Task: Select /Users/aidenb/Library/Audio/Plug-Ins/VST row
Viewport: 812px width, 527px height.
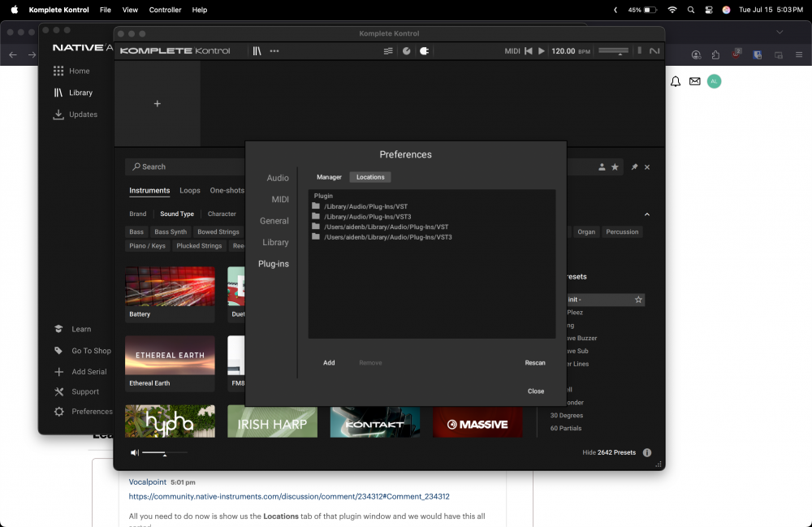Action: pos(432,227)
